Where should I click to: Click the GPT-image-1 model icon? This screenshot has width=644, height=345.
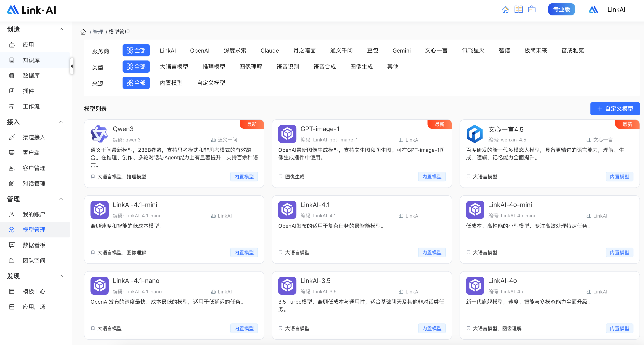pyautogui.click(x=287, y=134)
